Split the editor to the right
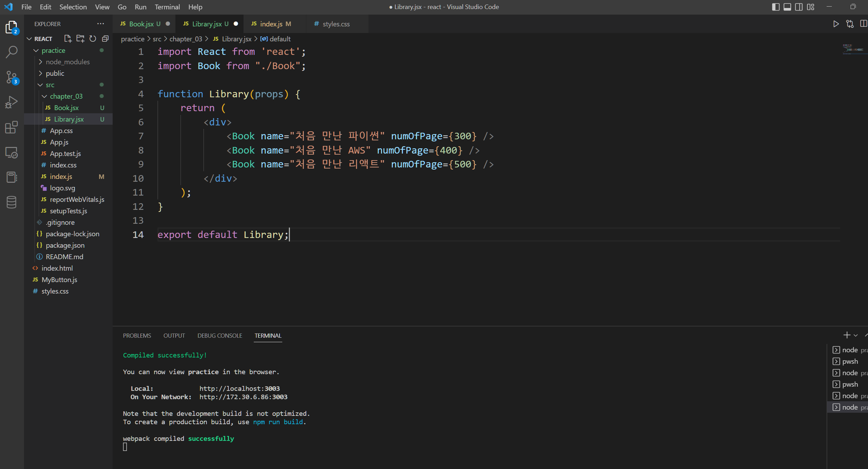Viewport: 868px width, 469px height. click(863, 24)
